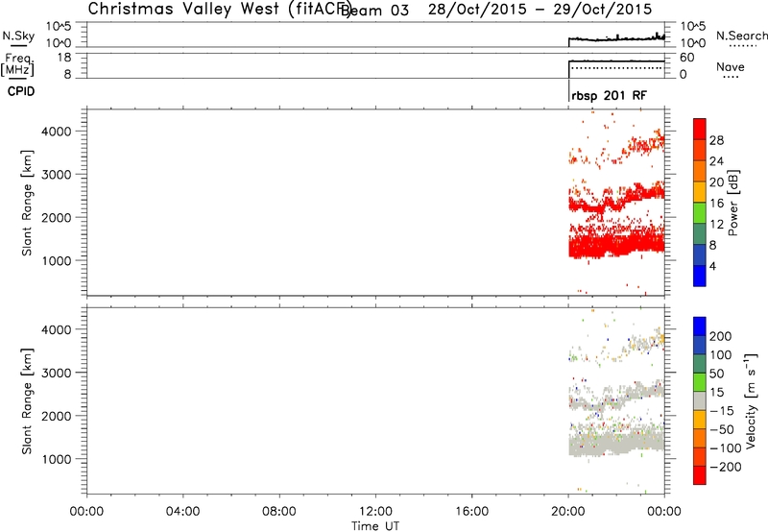This screenshot has height=532, width=768.
Task: Click the '60' right axis label of Nave
Action: point(686,58)
